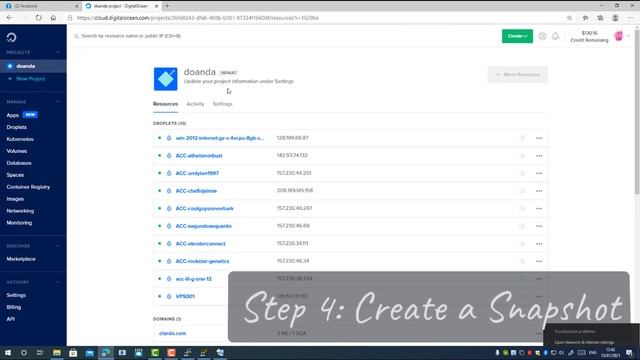Click New Project in the sidebar

pyautogui.click(x=31, y=79)
